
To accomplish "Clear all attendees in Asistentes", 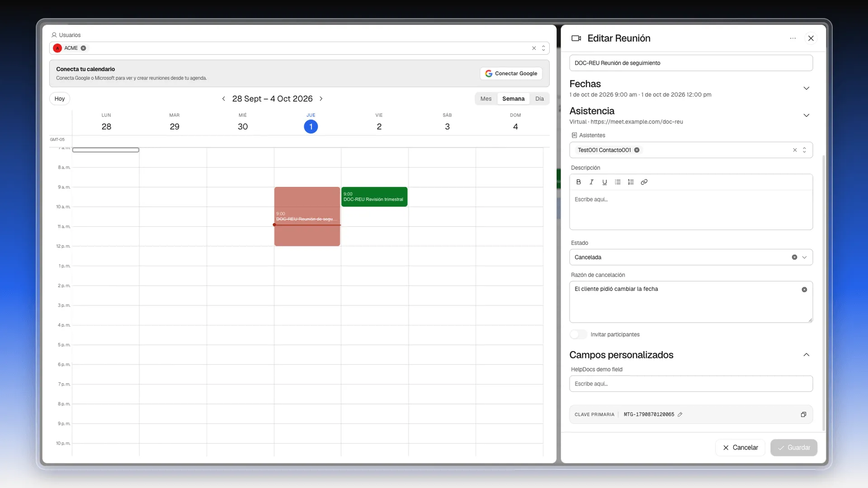I will [795, 150].
